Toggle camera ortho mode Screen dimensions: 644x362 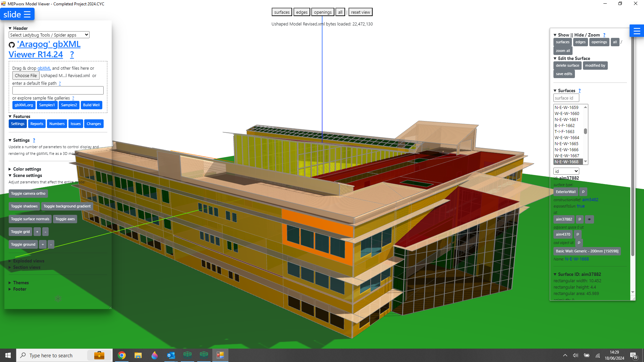point(28,193)
